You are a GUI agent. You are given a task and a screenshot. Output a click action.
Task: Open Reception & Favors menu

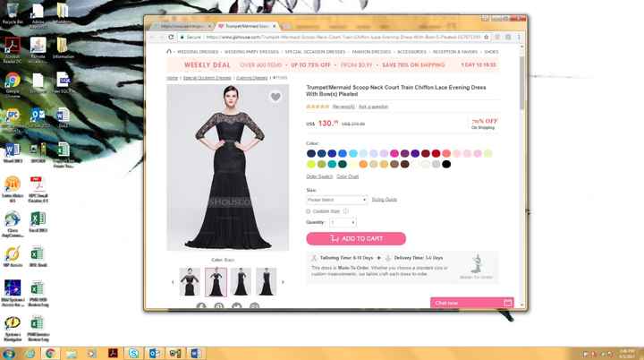click(x=455, y=52)
